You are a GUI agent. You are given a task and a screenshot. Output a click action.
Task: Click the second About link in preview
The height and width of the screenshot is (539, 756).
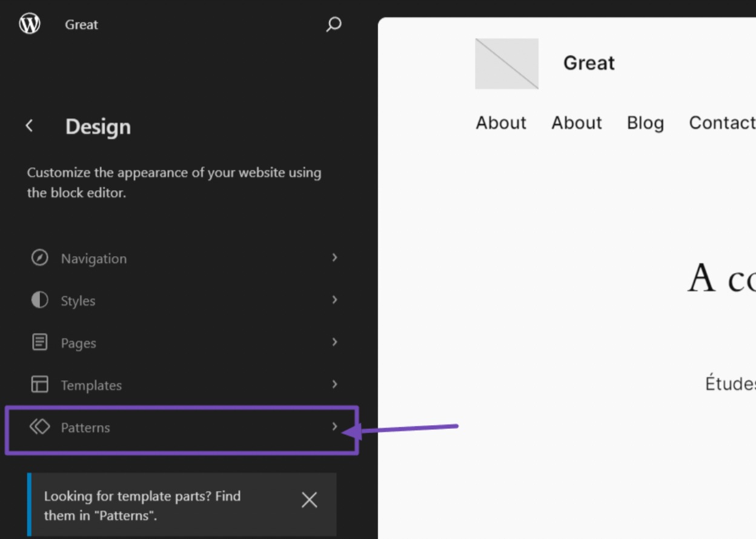[577, 123]
